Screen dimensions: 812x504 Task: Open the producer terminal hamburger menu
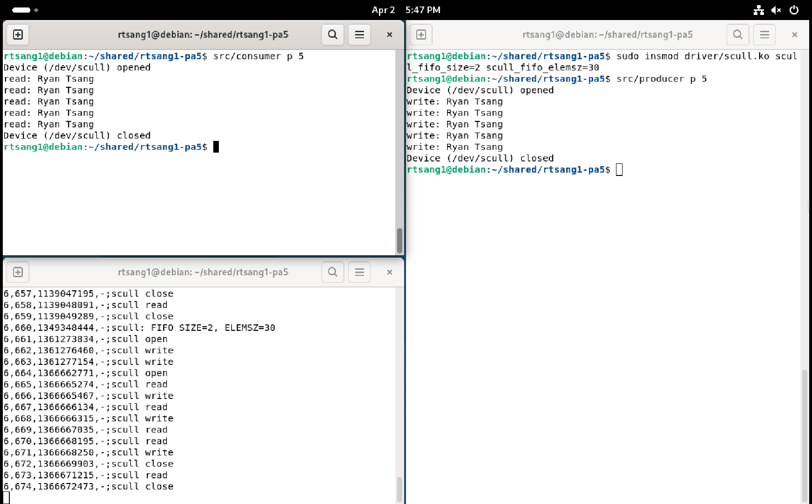pyautogui.click(x=764, y=35)
